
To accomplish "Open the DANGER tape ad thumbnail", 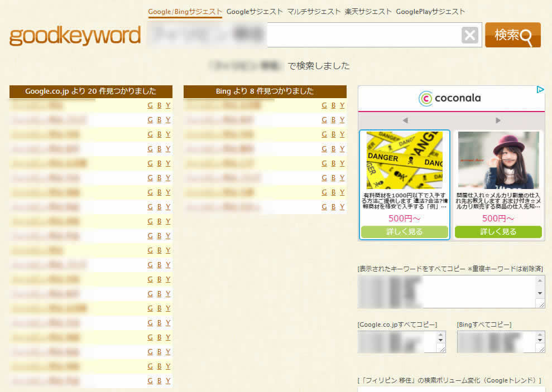I will 405,161.
